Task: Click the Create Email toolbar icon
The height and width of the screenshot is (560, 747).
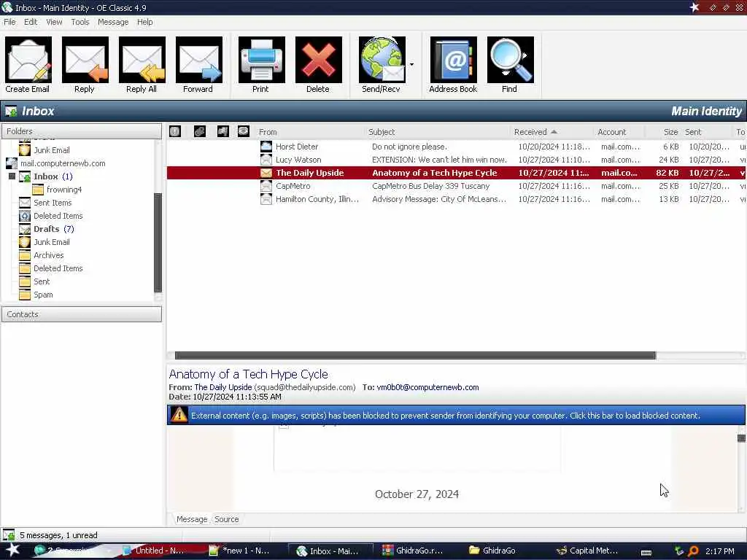Action: 28,60
